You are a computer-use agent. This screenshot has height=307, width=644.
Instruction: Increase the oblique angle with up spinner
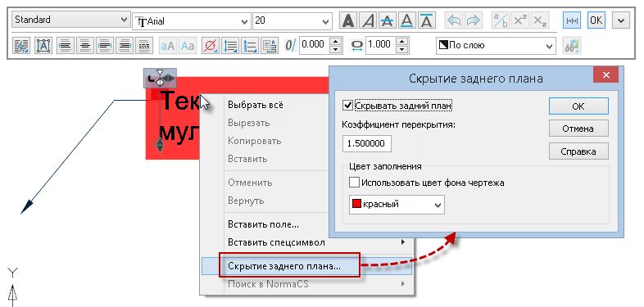coord(337,41)
